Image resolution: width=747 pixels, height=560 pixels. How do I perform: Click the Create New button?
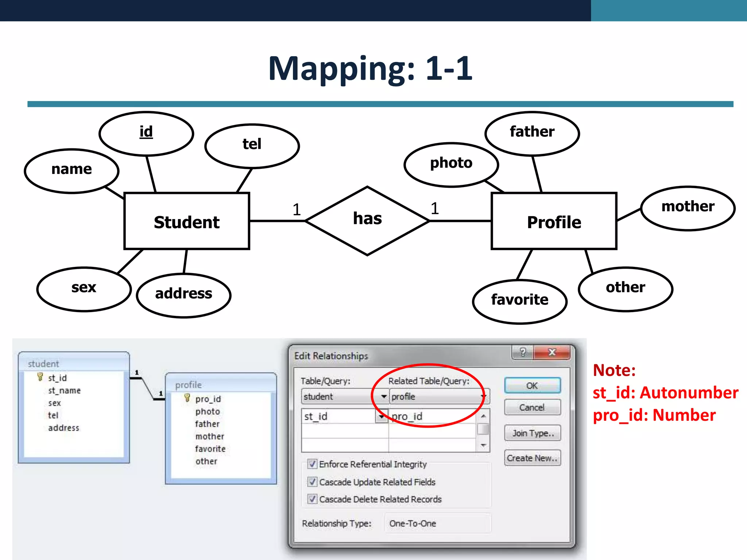pos(532,458)
